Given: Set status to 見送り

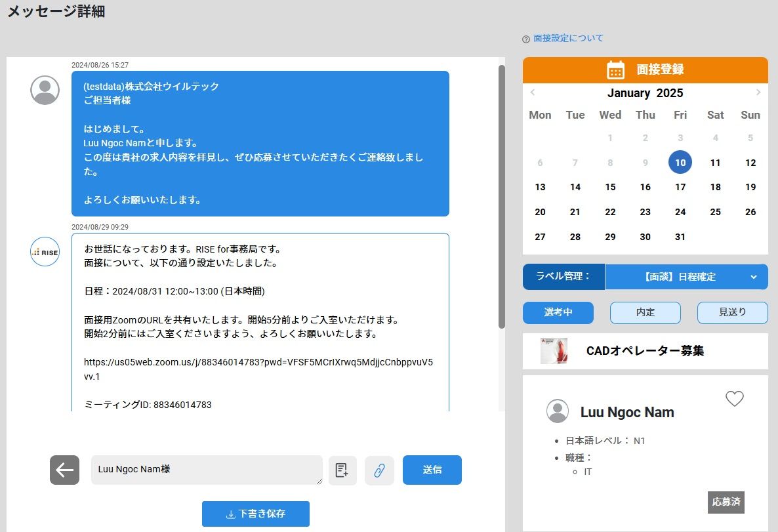Looking at the screenshot, I should (732, 313).
